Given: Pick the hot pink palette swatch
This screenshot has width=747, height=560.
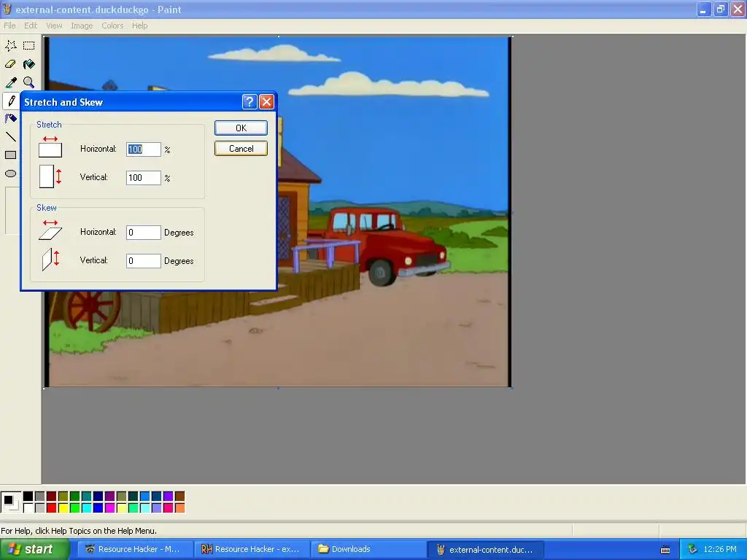Looking at the screenshot, I should pyautogui.click(x=169, y=507).
